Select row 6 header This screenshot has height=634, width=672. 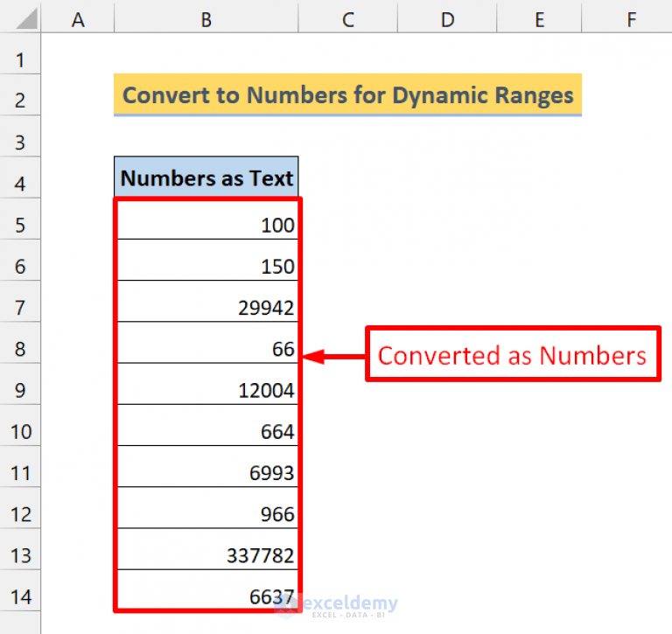pyautogui.click(x=20, y=260)
